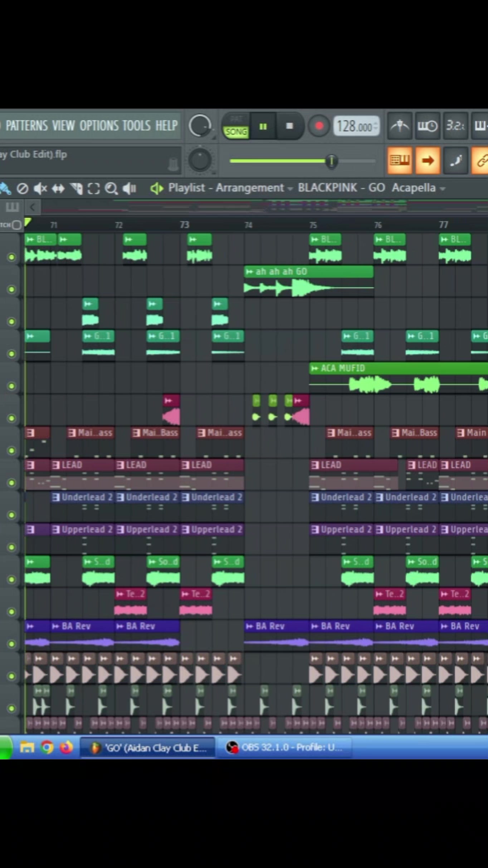This screenshot has width=488, height=868.
Task: Open the HELP menu
Action: 166,126
